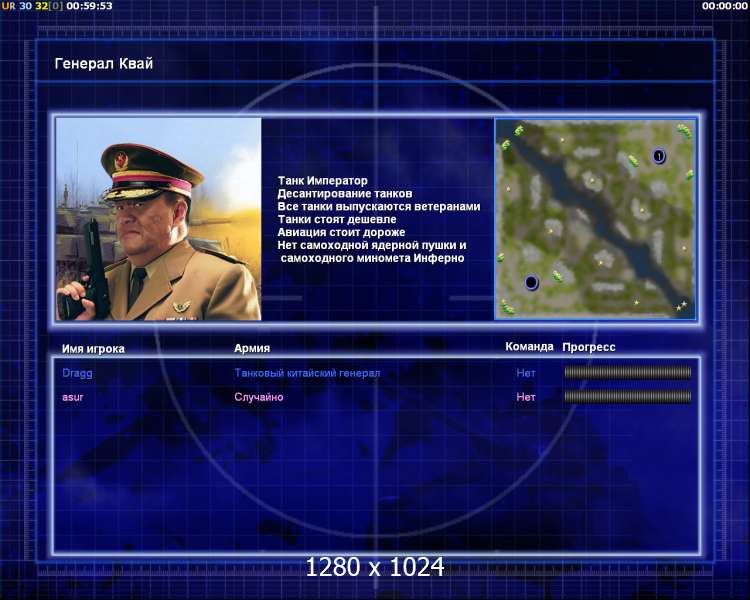750x600 pixels.
Task: Select the unnumbered start position marker on minimap
Action: click(531, 282)
